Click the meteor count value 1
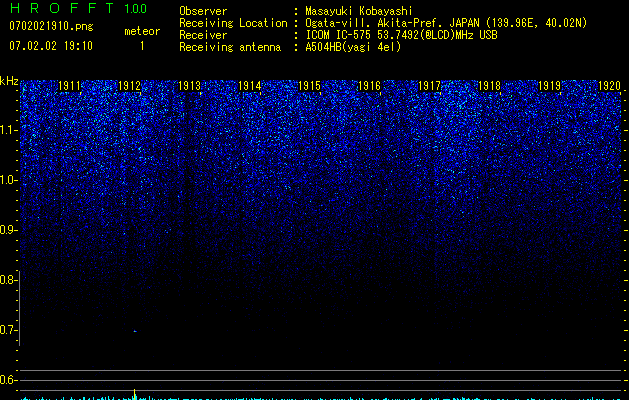Screen dimensions: 629x400 tap(142, 46)
